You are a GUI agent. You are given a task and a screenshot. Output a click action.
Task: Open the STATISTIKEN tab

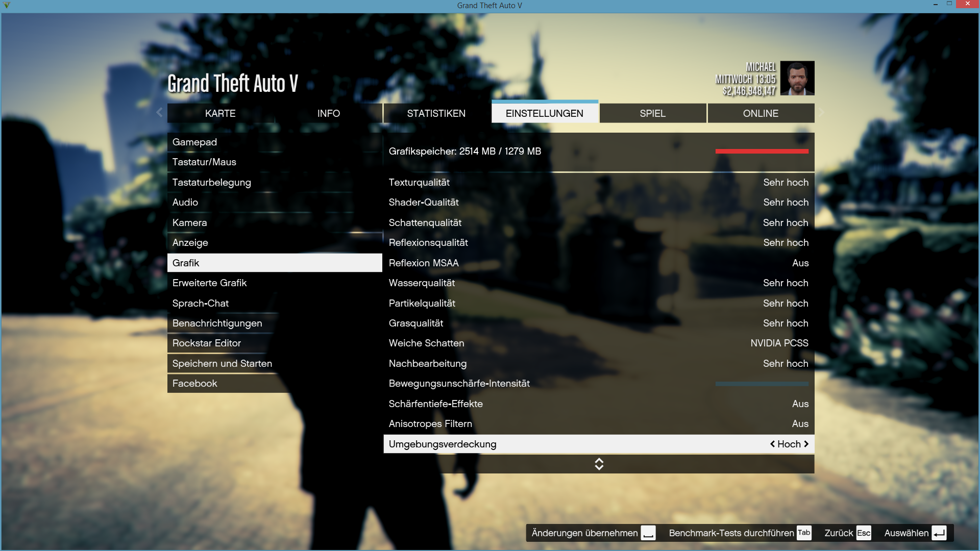[x=436, y=113]
